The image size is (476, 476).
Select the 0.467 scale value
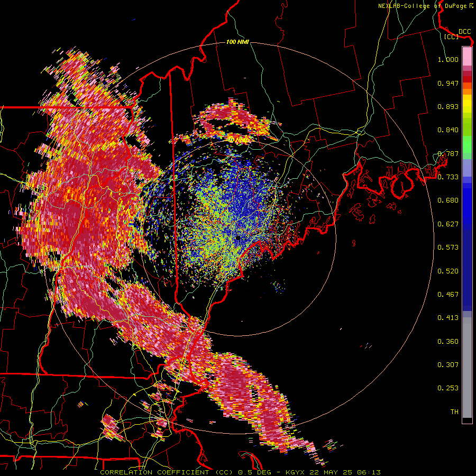[x=448, y=295]
